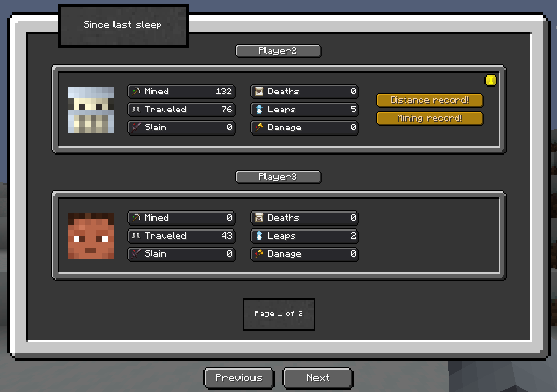Click the Player2 name label
This screenshot has height=392, width=557.
pyautogui.click(x=278, y=51)
